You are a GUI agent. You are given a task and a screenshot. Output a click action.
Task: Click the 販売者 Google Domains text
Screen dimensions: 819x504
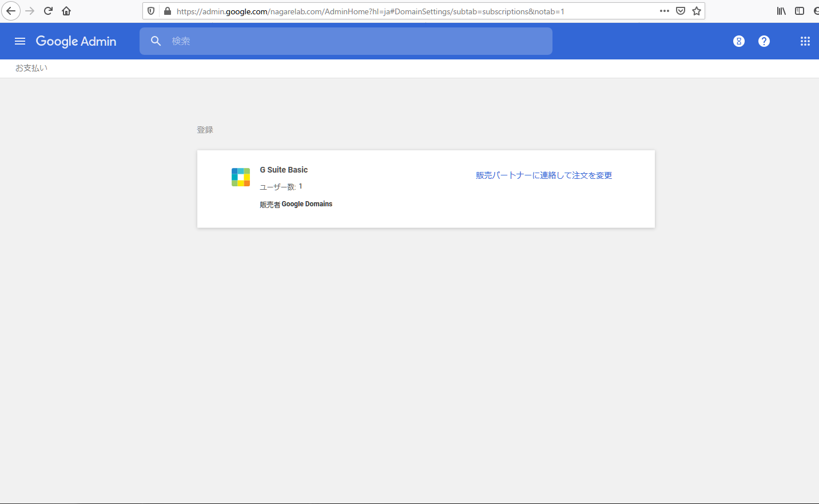coord(296,204)
